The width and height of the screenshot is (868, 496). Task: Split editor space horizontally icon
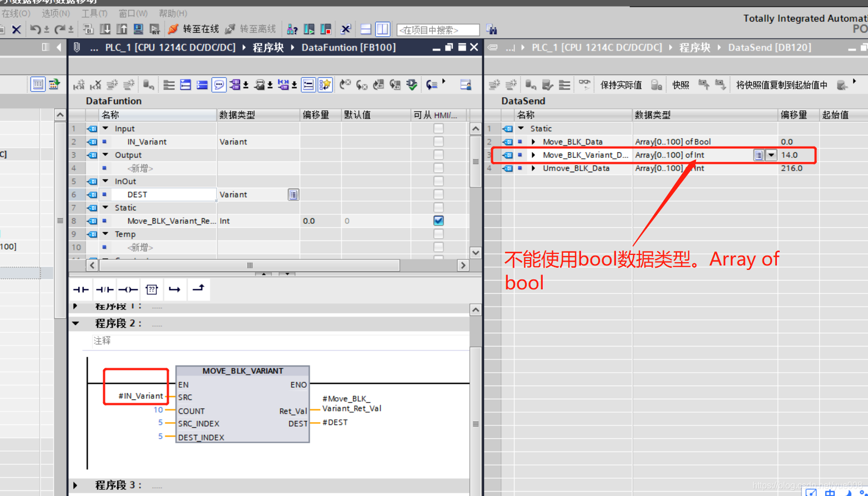[366, 29]
